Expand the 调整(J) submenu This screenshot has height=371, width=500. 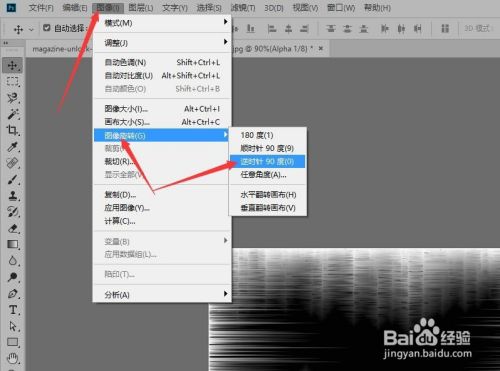pyautogui.click(x=162, y=43)
